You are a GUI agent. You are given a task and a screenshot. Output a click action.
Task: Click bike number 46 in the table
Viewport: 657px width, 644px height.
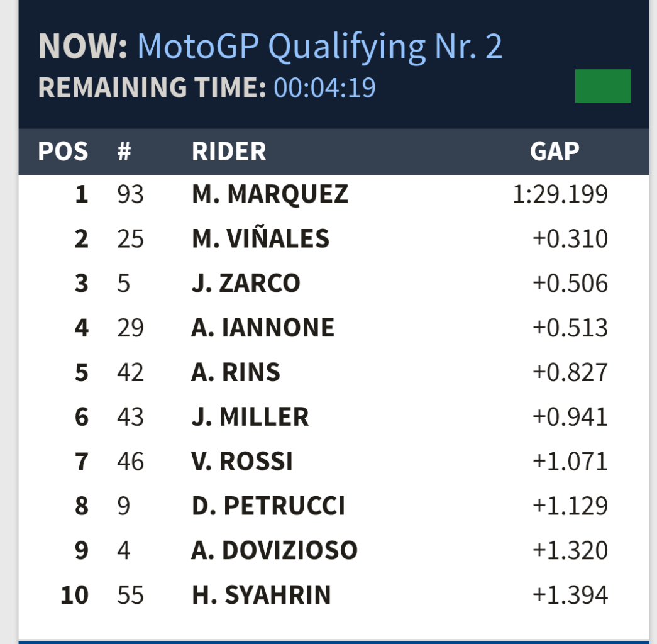[x=130, y=462]
